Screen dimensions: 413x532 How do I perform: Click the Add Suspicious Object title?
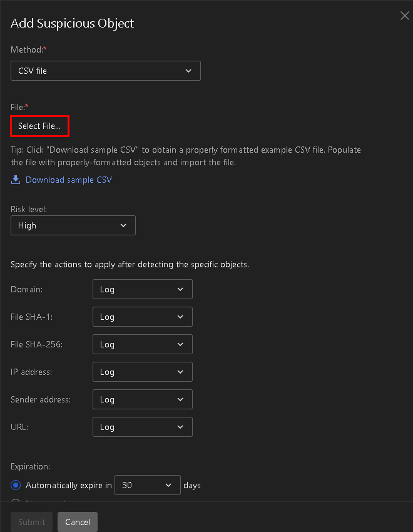click(73, 24)
